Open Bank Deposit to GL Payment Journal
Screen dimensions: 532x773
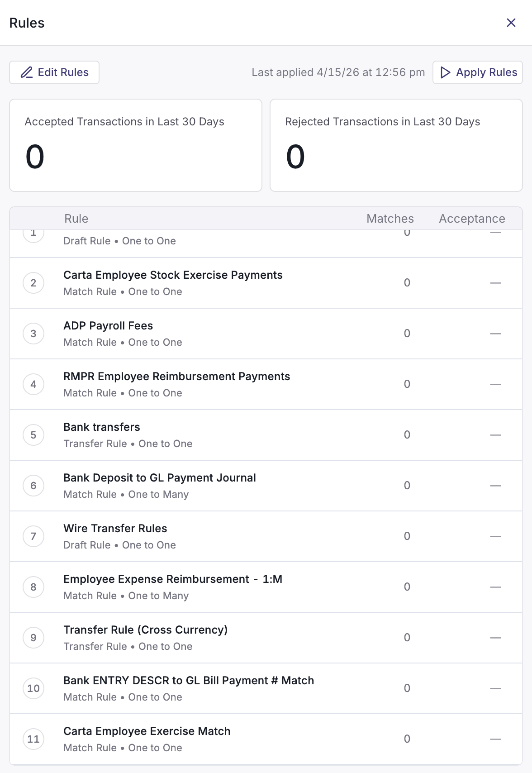click(266, 486)
